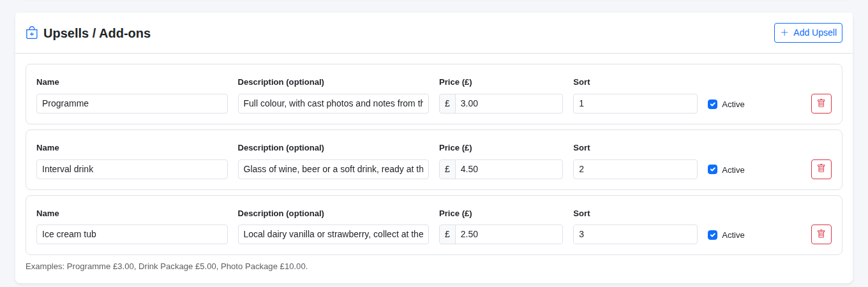
Task: Delete the Ice cream tub upsell
Action: click(821, 234)
